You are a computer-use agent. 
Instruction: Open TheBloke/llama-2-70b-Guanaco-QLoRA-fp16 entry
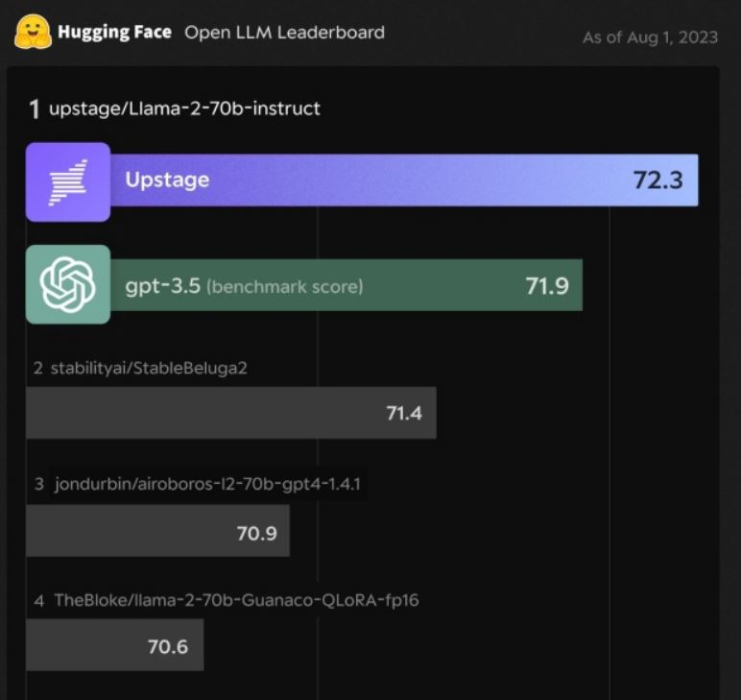point(236,600)
